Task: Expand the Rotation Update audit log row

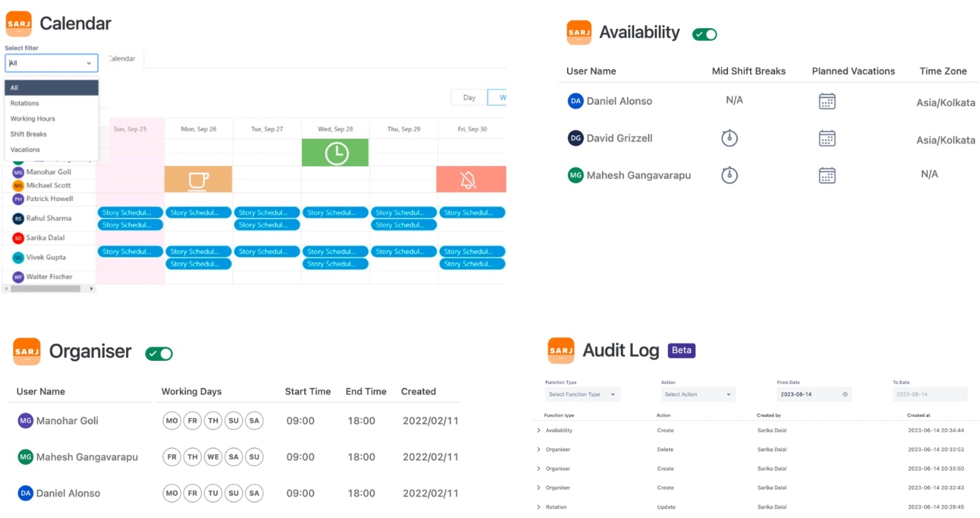Action: pos(538,507)
